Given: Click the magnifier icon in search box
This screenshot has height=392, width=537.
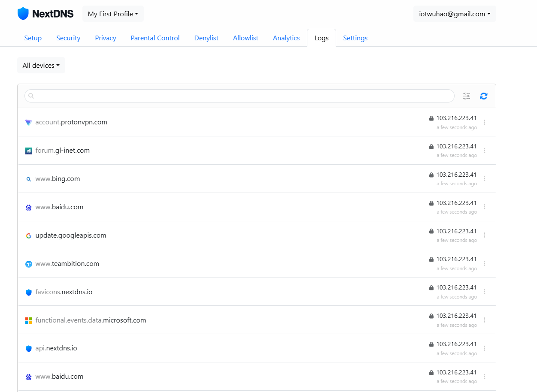Looking at the screenshot, I should [x=31, y=96].
